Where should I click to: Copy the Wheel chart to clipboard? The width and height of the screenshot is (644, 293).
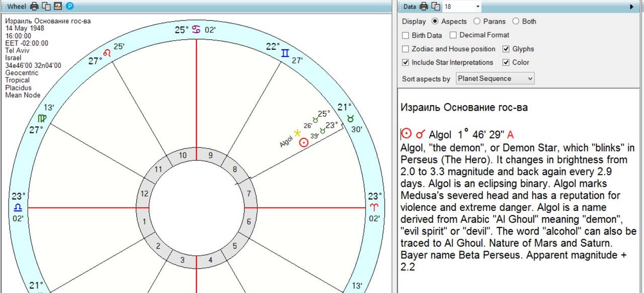point(46,7)
